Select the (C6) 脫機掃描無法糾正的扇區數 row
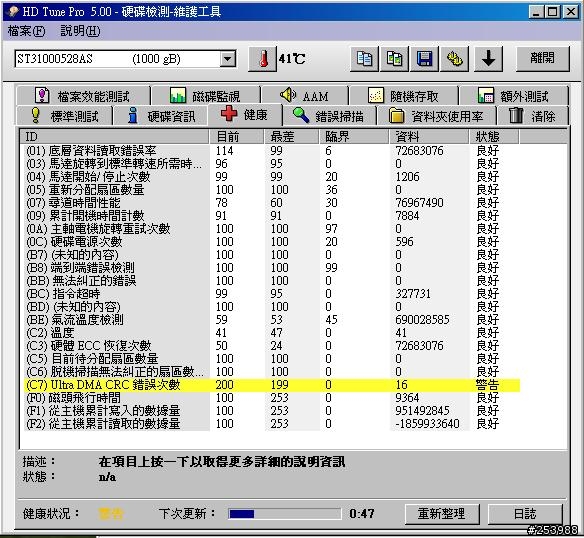This screenshot has height=538, width=584. tap(272, 372)
